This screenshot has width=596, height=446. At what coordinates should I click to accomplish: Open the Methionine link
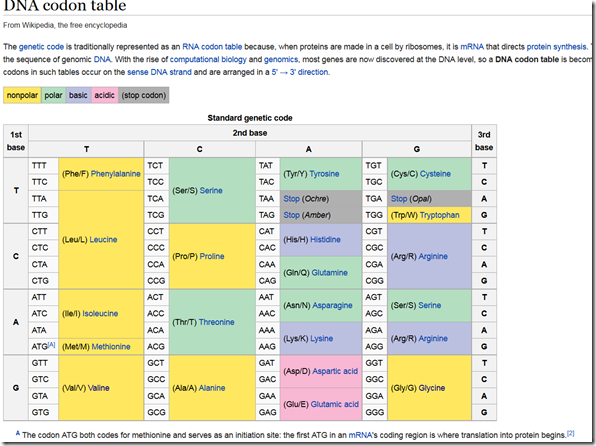(x=111, y=347)
